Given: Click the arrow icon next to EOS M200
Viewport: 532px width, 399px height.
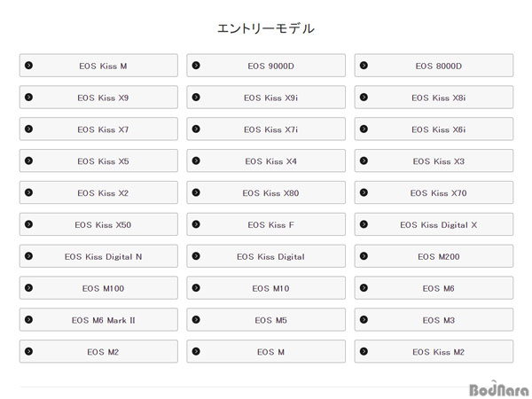Looking at the screenshot, I should 364,256.
